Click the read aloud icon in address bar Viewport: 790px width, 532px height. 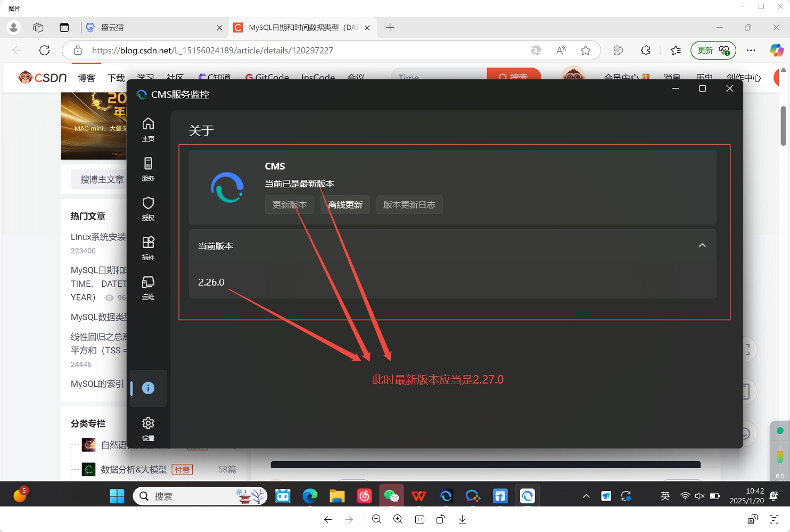coord(561,50)
